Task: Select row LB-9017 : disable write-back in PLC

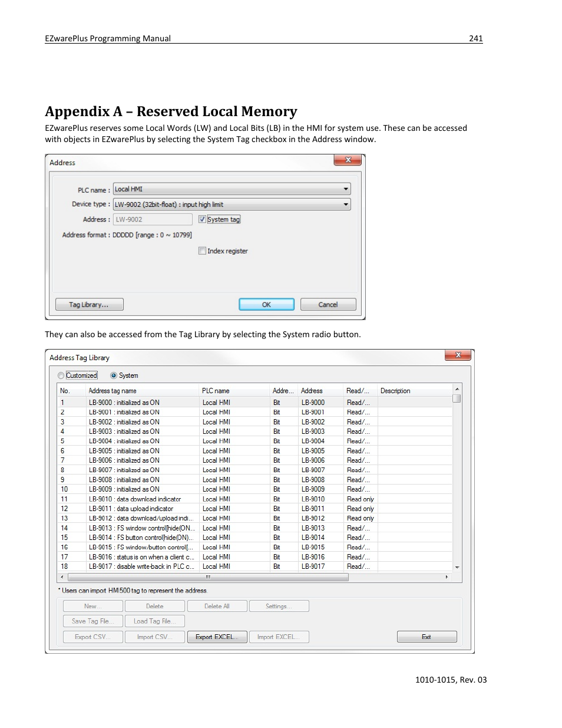Action: pyautogui.click(x=255, y=566)
